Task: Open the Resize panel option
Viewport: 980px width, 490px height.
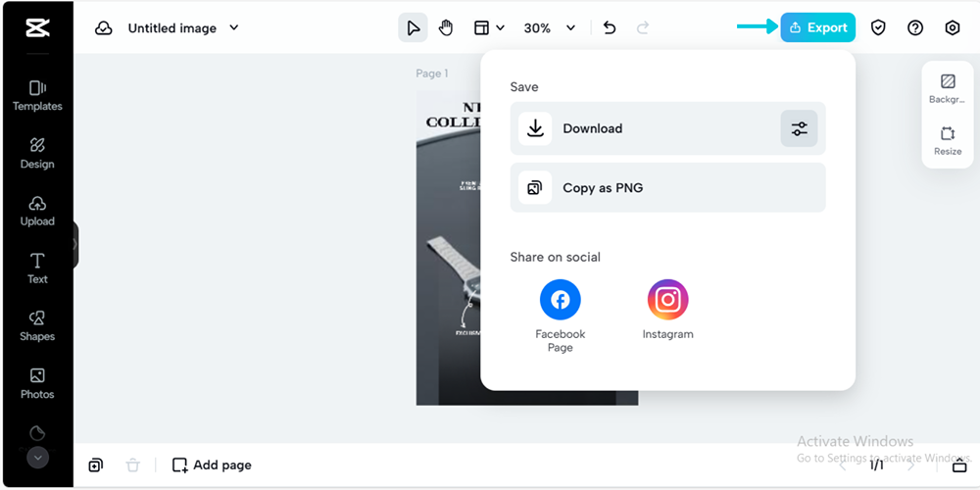Action: click(948, 141)
